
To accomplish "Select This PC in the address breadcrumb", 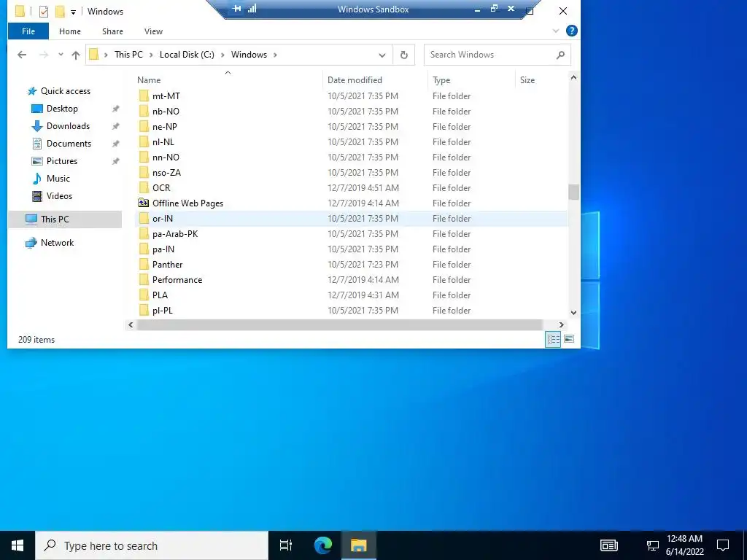I will [128, 55].
